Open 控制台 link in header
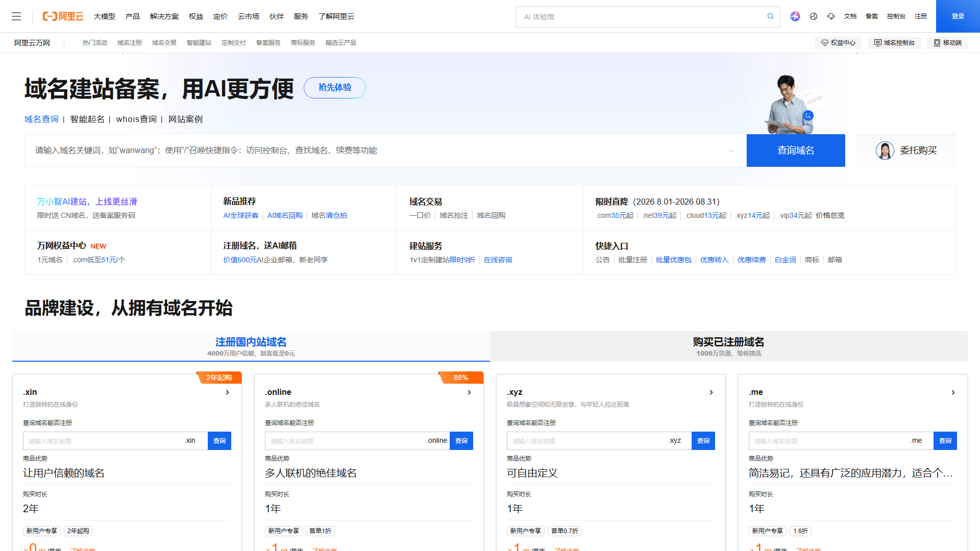The image size is (980, 551). tap(896, 16)
